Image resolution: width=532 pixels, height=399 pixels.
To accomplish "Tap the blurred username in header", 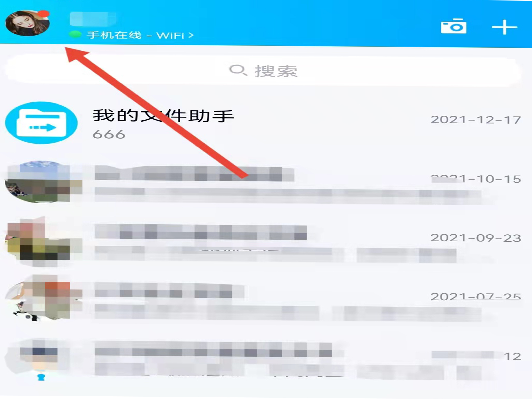I will [x=93, y=19].
